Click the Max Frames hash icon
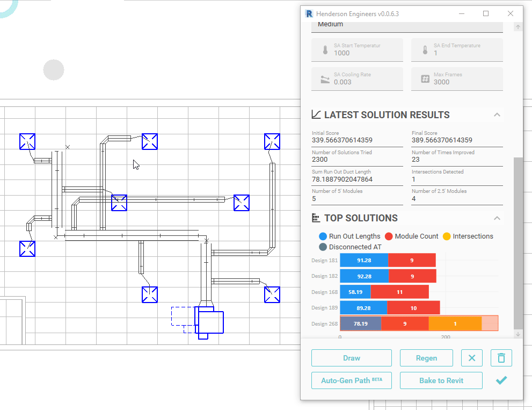 425,79
